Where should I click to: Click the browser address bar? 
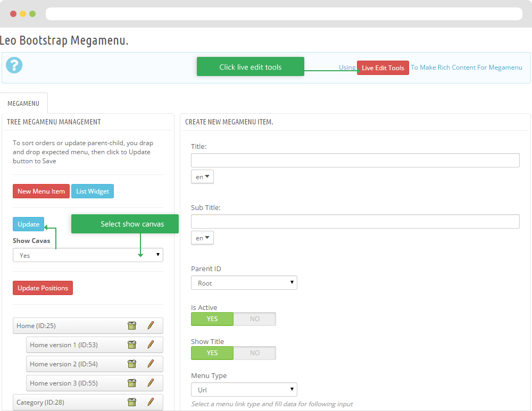(x=284, y=14)
